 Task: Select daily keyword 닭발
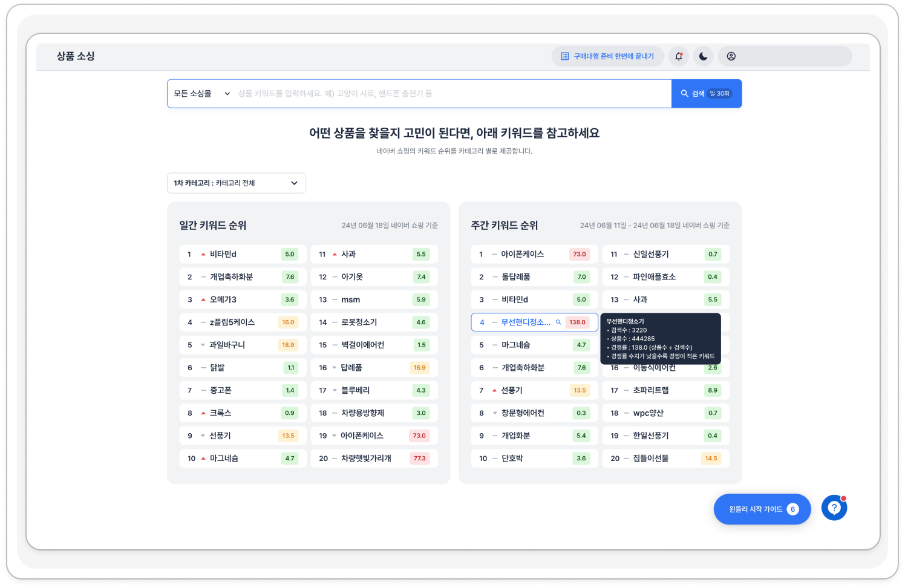pos(243,368)
